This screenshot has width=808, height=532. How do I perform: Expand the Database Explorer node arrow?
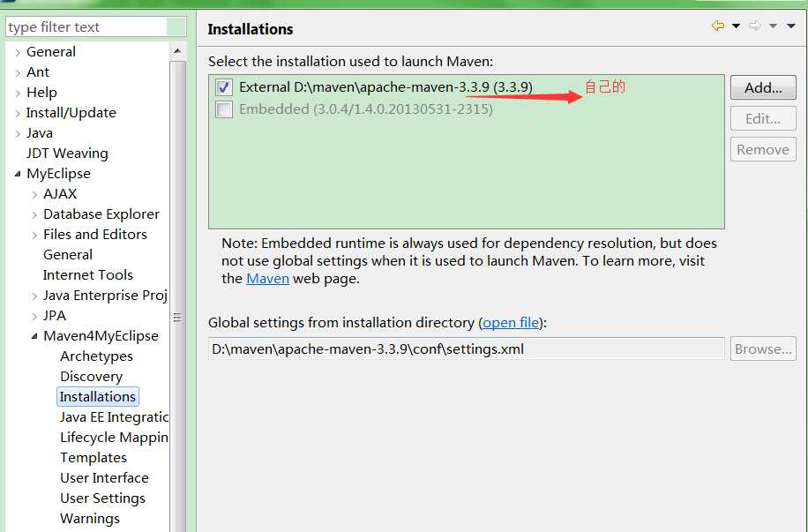tap(34, 214)
